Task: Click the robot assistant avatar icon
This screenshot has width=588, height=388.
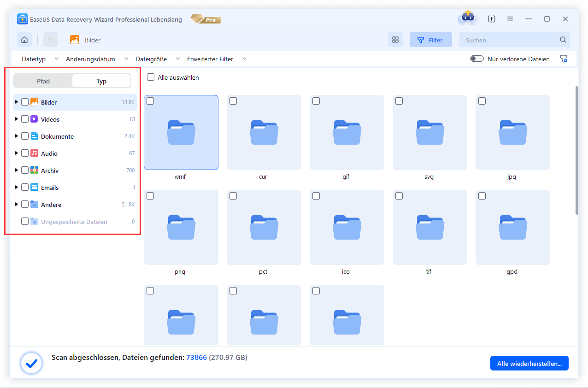Action: pyautogui.click(x=467, y=19)
